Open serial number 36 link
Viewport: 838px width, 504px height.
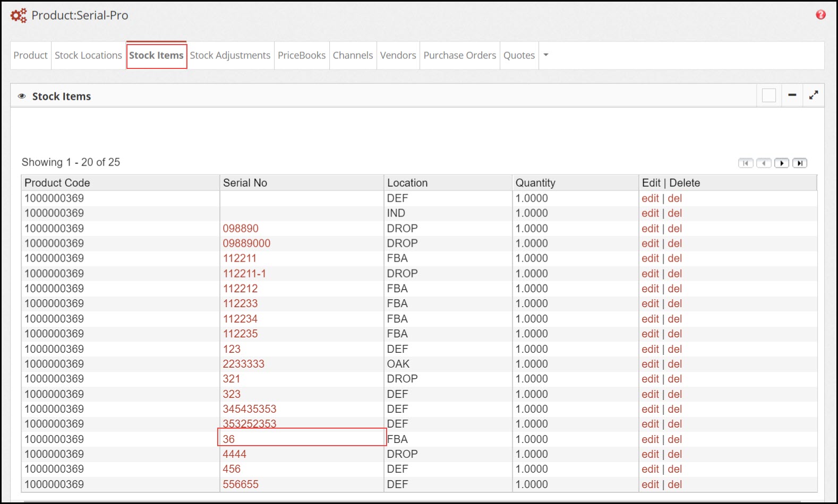[x=229, y=439]
